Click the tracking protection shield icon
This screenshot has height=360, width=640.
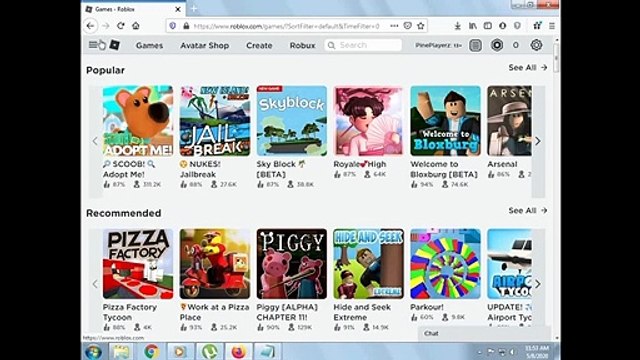(173, 26)
